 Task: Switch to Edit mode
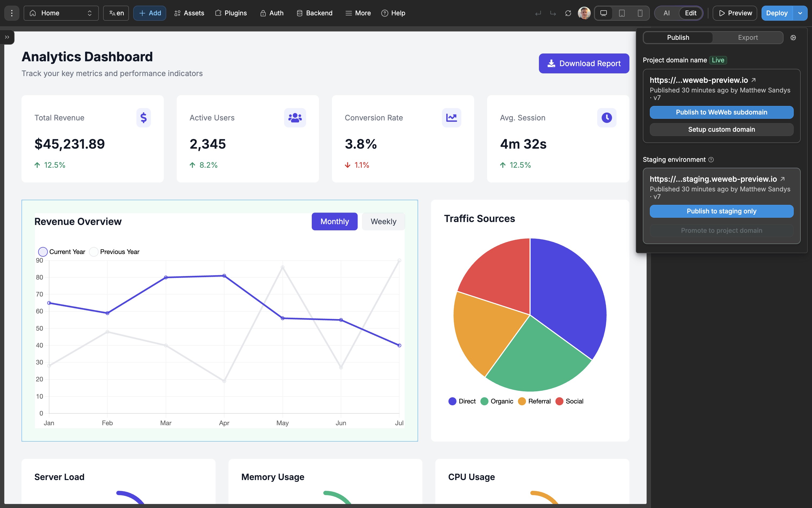[x=691, y=13]
